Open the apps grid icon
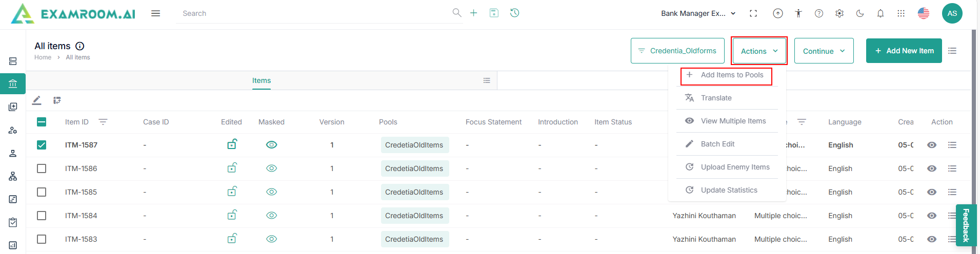This screenshot has width=980, height=254. pos(901,13)
